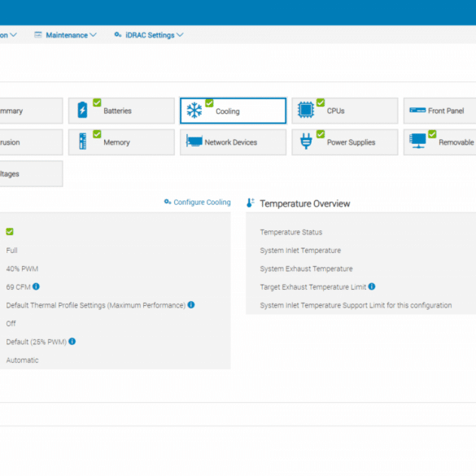Image resolution: width=476 pixels, height=476 pixels.
Task: Click the Memory module icon
Action: coord(82,141)
